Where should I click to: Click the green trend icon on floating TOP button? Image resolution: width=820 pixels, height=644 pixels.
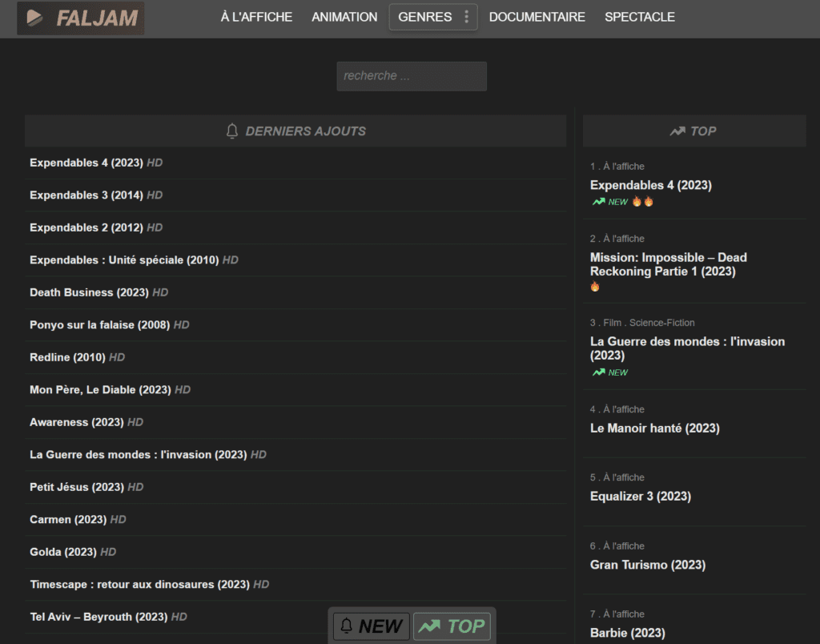pyautogui.click(x=429, y=626)
